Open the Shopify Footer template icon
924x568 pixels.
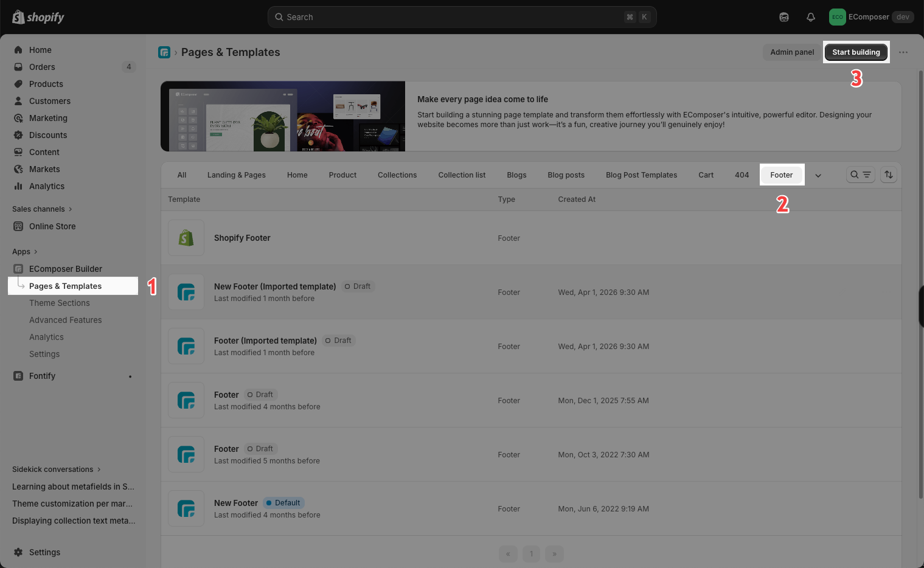186,238
